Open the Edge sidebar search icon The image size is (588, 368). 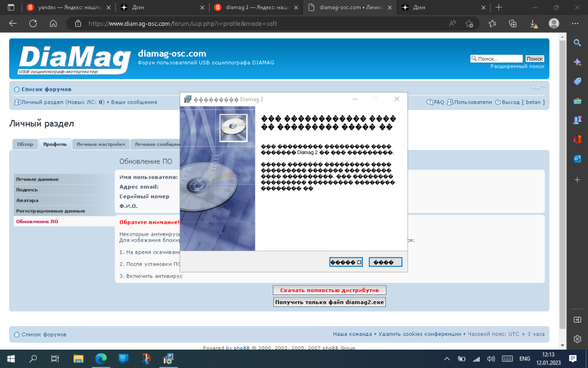coord(578,43)
